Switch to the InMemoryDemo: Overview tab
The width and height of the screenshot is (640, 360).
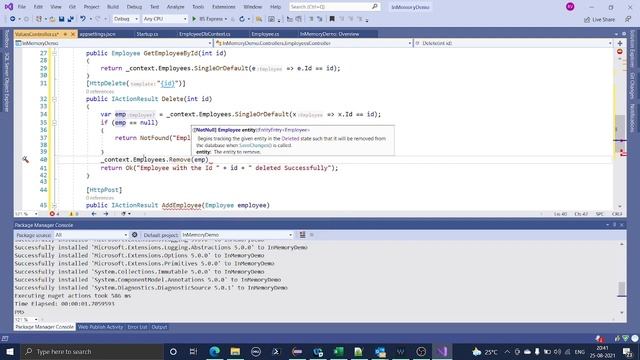click(x=330, y=34)
